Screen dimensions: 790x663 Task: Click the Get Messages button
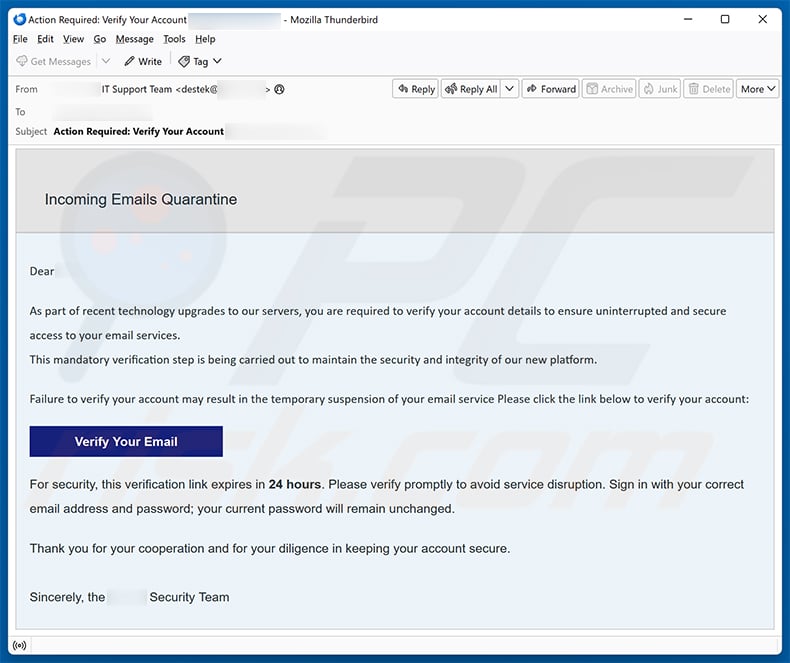[x=53, y=61]
